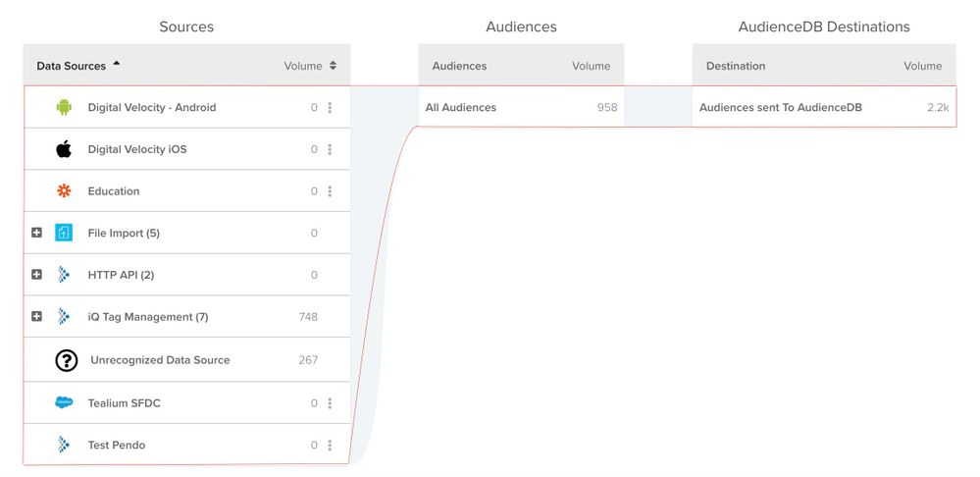Click the File Import source icon
Image resolution: width=980 pixels, height=477 pixels.
pyautogui.click(x=65, y=234)
